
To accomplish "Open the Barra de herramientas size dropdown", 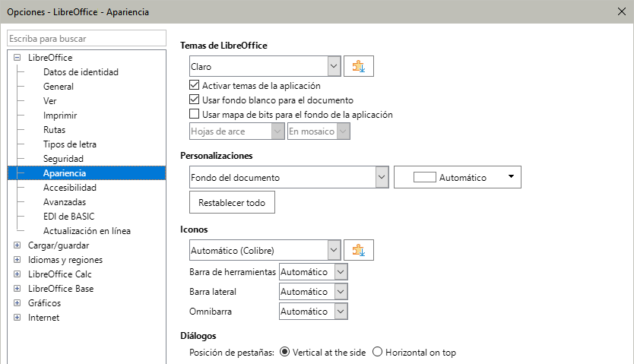I will (x=341, y=272).
